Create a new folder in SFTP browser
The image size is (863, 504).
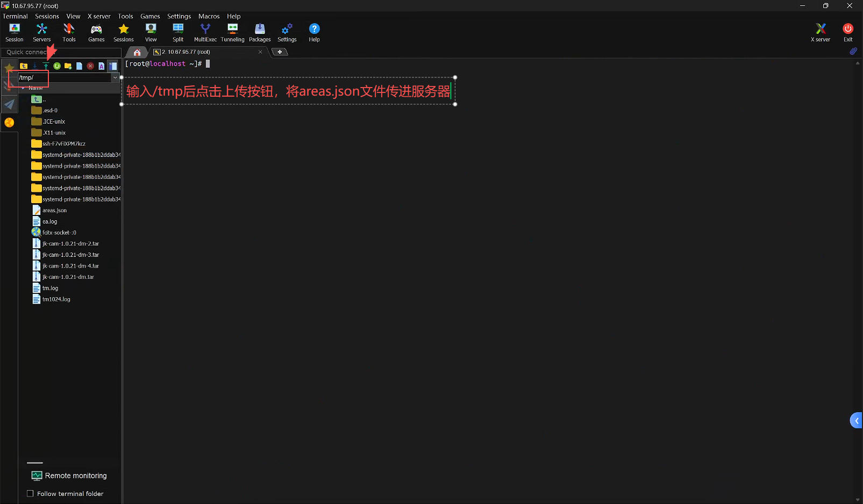pos(68,66)
